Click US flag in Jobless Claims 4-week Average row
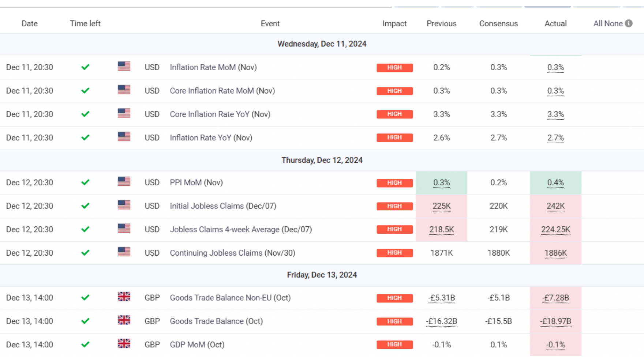644x362 pixels. pyautogui.click(x=124, y=228)
